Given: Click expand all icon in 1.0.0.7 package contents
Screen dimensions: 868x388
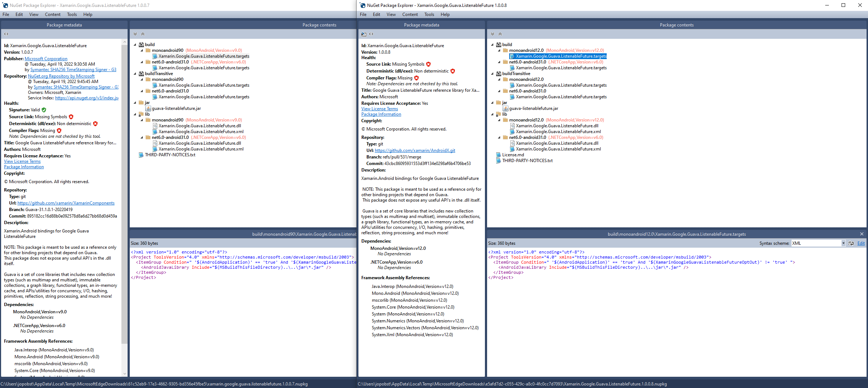Looking at the screenshot, I should point(135,34).
